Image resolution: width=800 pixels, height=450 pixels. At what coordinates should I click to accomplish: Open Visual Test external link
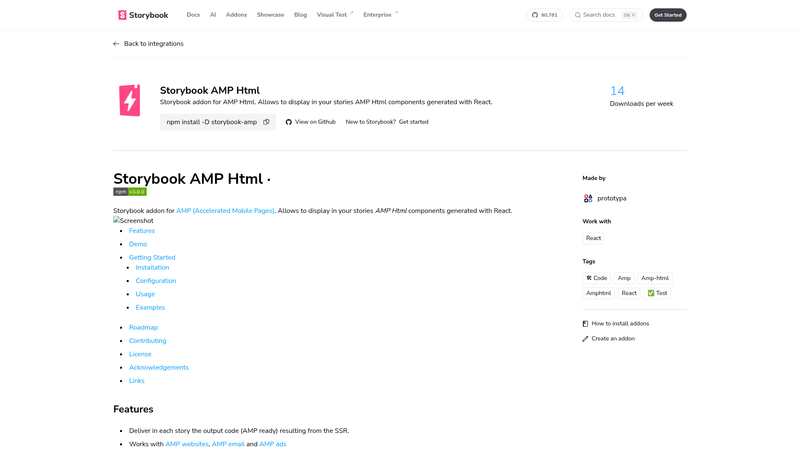tap(335, 15)
